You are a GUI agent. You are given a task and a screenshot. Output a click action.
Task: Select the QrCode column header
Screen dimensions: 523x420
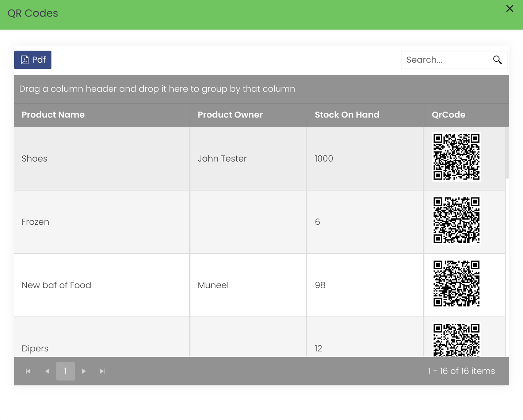[448, 115]
